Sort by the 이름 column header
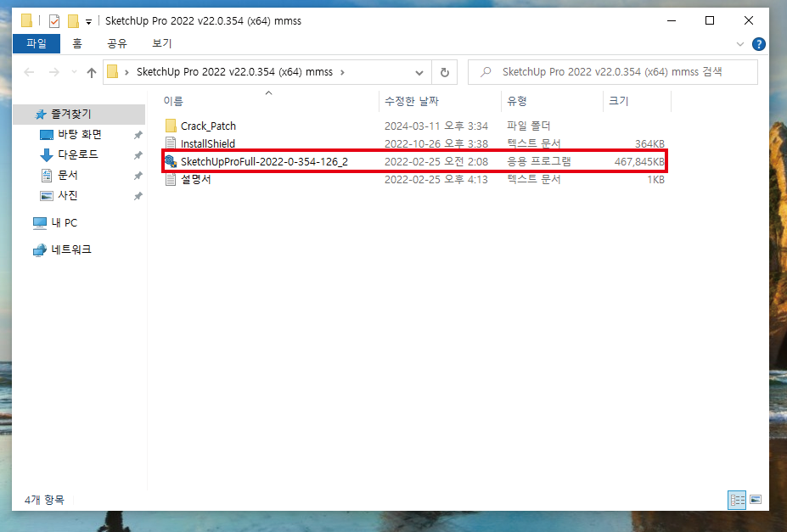Screen dimensions: 787x532 click(269, 101)
